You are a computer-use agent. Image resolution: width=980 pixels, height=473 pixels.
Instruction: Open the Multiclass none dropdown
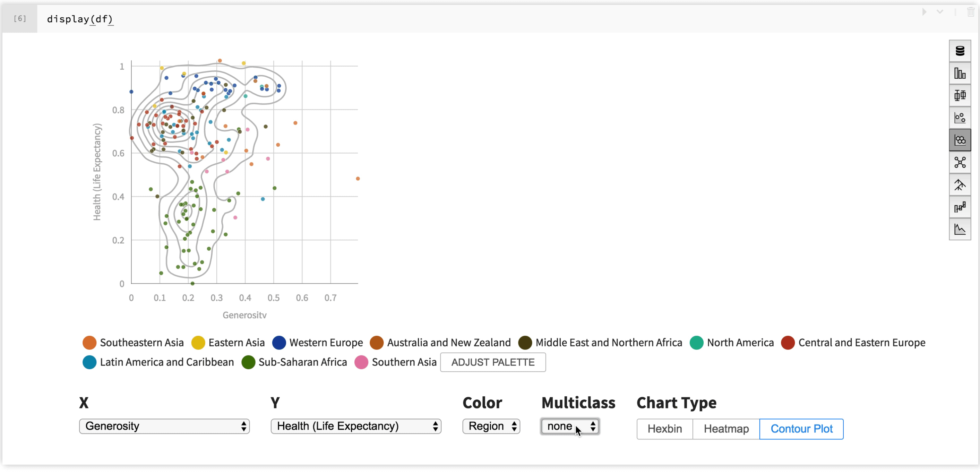click(x=569, y=426)
